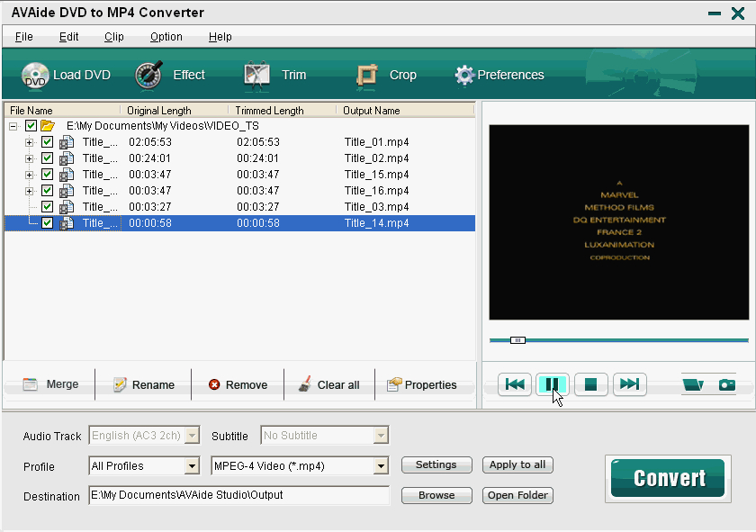756x532 pixels.
Task: Pause the video preview
Action: click(x=553, y=384)
